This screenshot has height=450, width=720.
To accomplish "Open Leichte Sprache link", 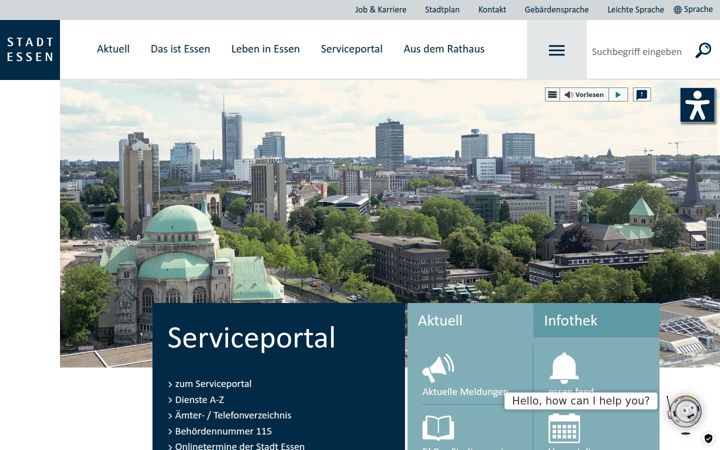I will click(x=636, y=10).
